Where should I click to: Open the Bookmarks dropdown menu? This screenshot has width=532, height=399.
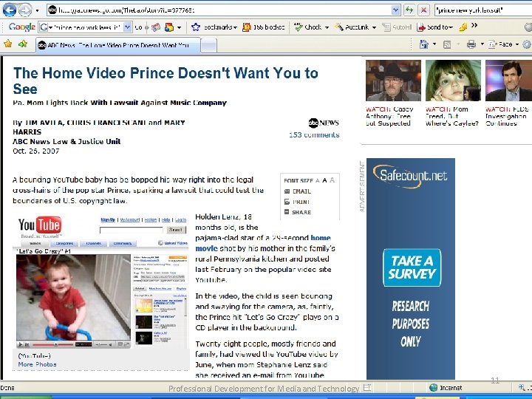(x=235, y=27)
